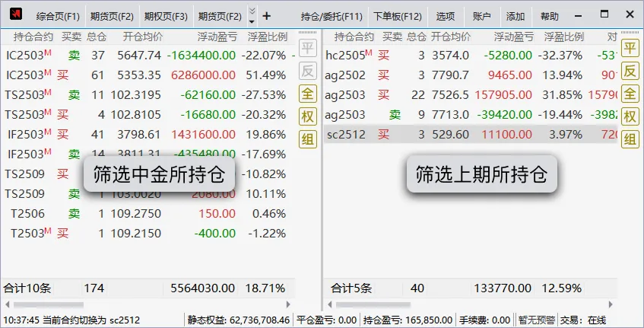Click left panel 平 close-position button

coord(308,48)
